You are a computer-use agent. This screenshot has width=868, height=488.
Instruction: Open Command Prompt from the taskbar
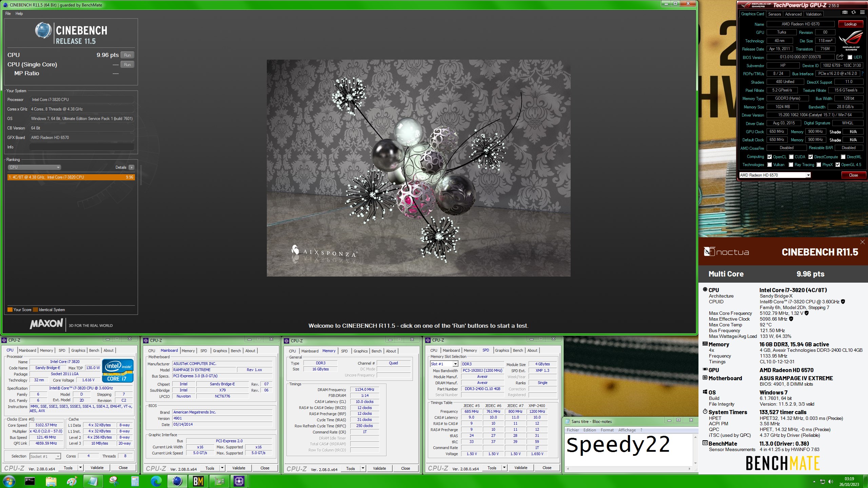(x=30, y=481)
